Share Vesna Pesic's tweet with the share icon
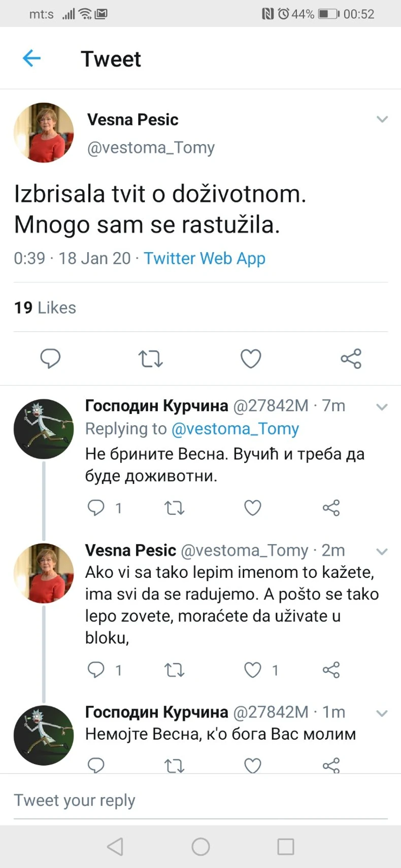 point(351,359)
